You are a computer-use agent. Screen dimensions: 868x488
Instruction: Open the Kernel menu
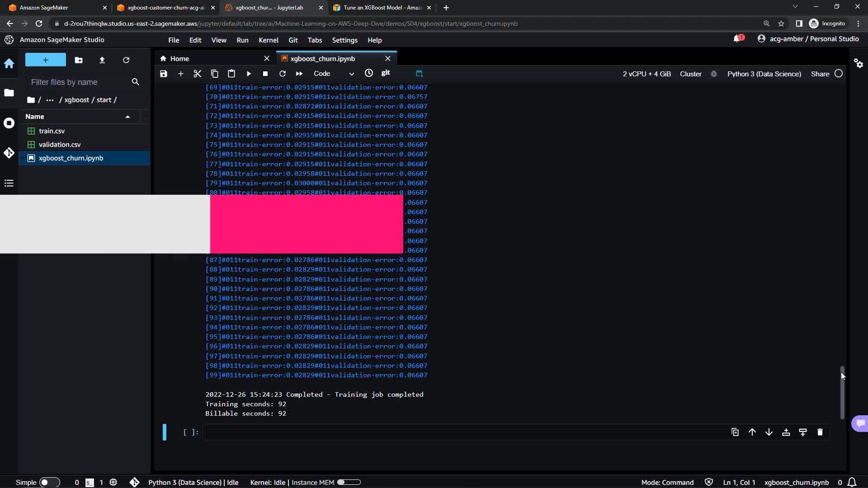click(268, 40)
